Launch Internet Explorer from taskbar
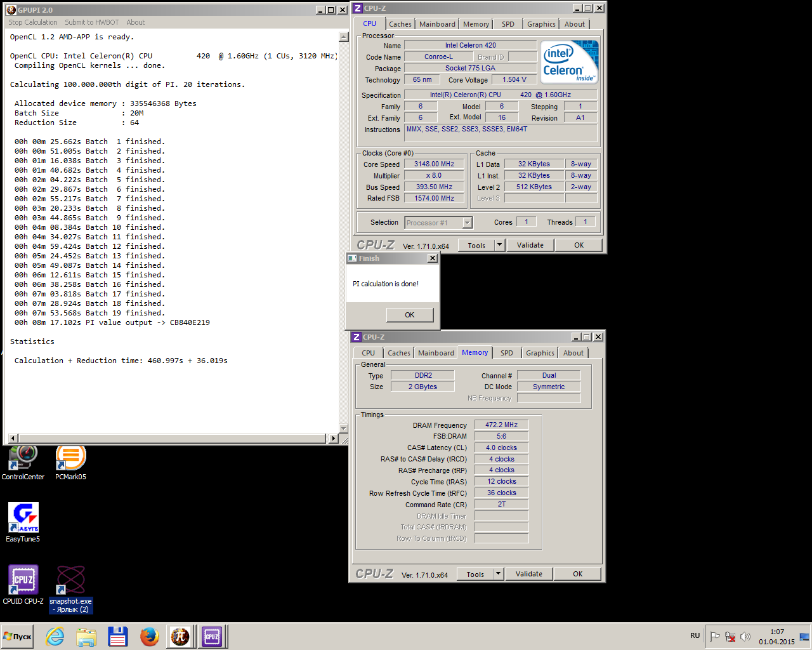 click(x=55, y=636)
